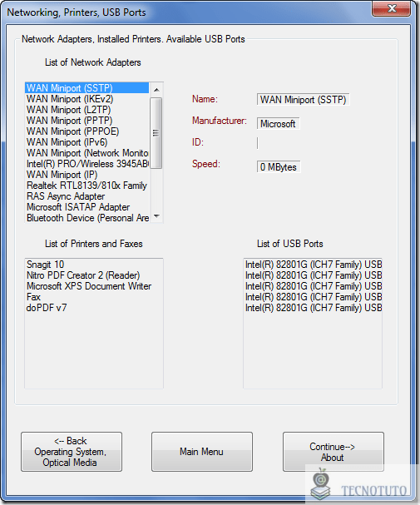
Task: Close the Networking, Printers, USB Ports window
Action: (392, 8)
